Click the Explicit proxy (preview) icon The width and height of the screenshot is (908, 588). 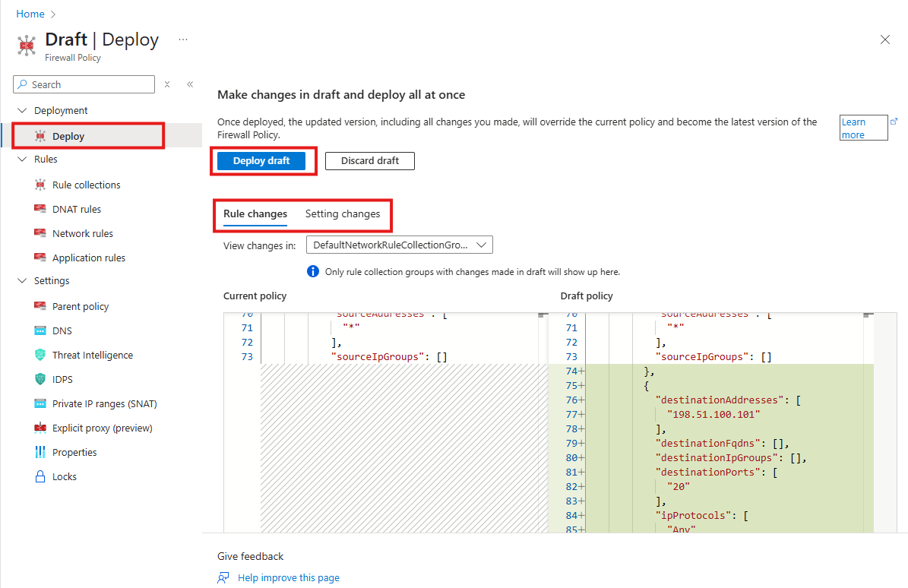(x=40, y=428)
